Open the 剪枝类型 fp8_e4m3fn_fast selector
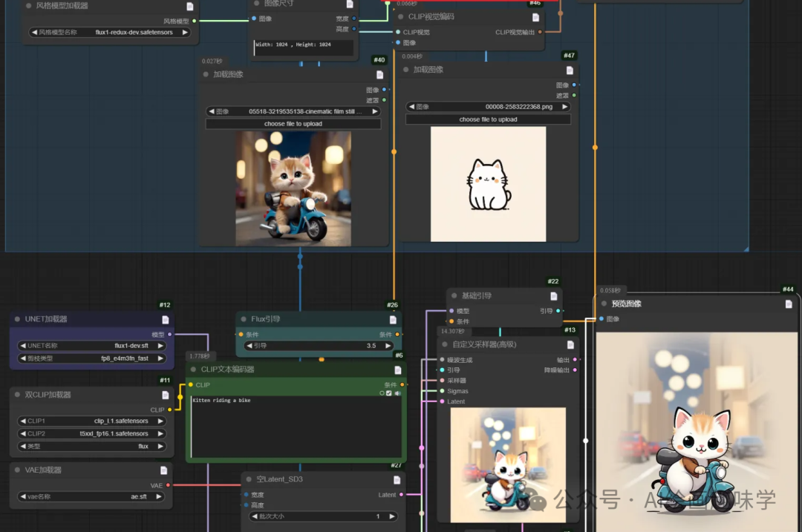Screen dimensions: 802x532 [x=92, y=358]
